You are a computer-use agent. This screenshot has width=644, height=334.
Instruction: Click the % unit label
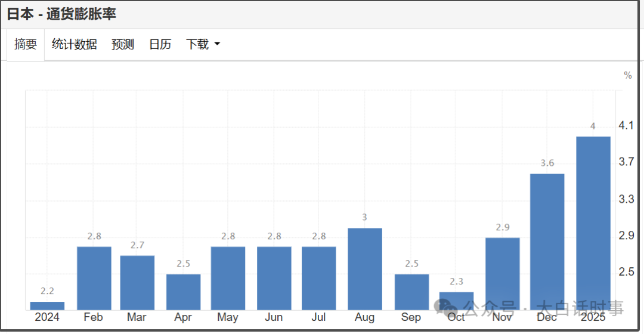pyautogui.click(x=627, y=75)
